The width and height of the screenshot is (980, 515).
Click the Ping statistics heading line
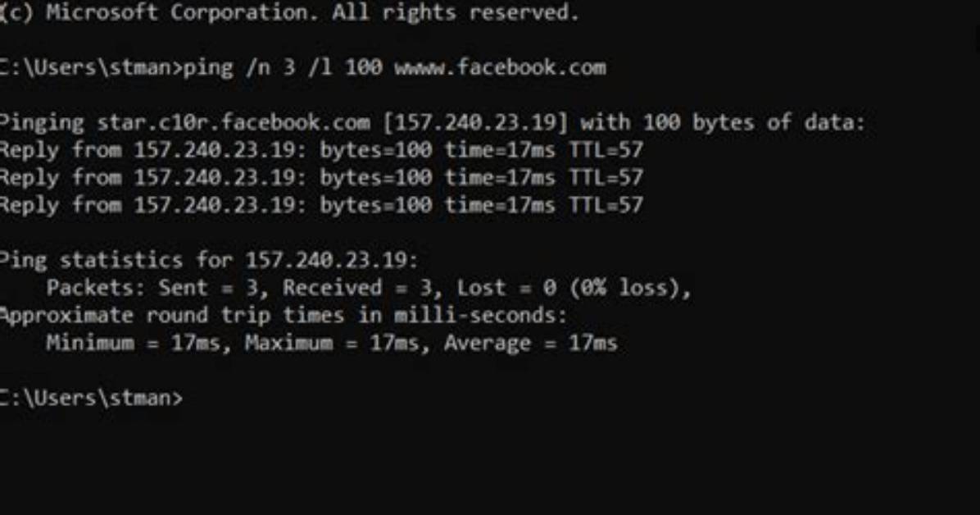[x=209, y=260]
